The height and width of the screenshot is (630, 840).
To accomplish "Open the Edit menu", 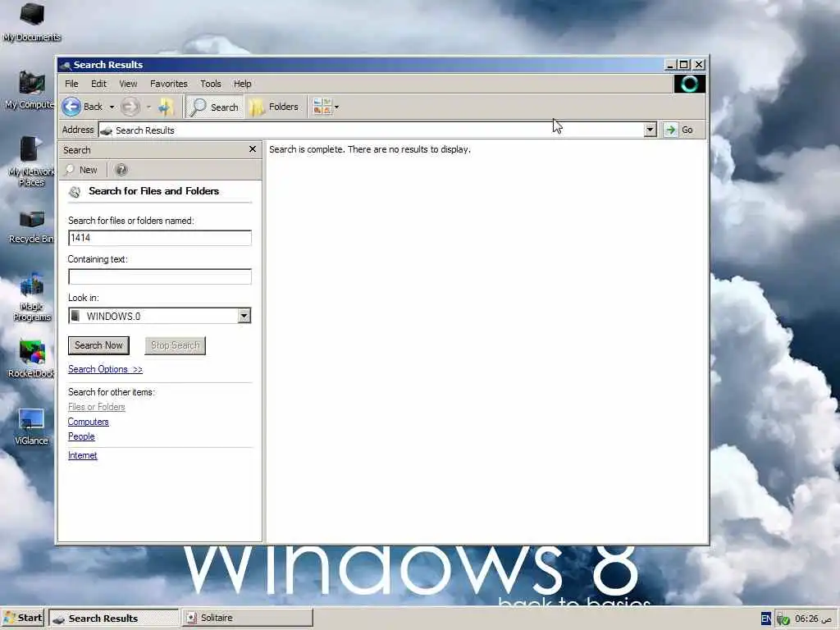I will (x=98, y=84).
